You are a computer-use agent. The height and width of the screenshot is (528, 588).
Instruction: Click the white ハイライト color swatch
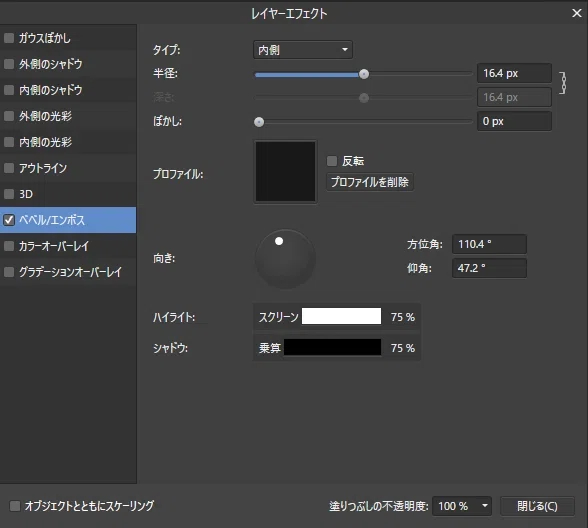(342, 316)
